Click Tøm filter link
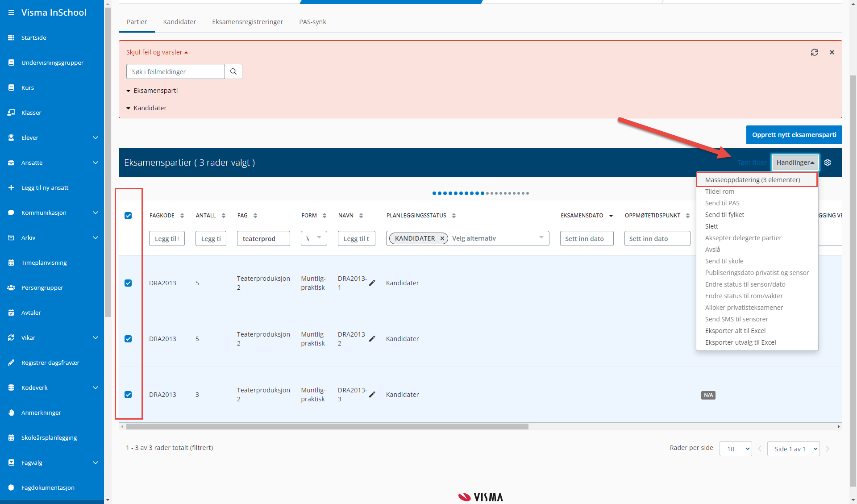Screen dimensions: 857x504 click(x=752, y=162)
